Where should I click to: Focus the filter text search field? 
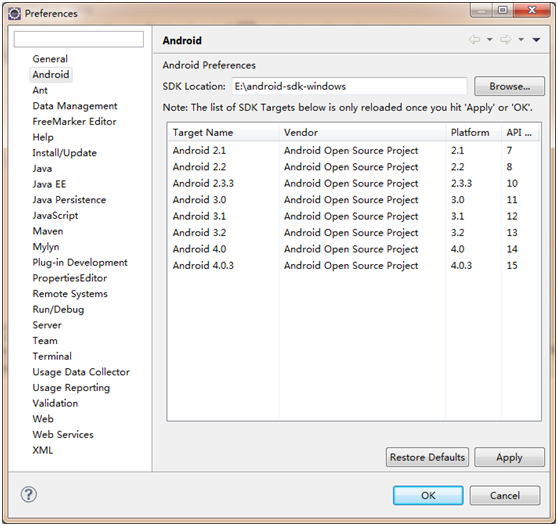coord(79,39)
